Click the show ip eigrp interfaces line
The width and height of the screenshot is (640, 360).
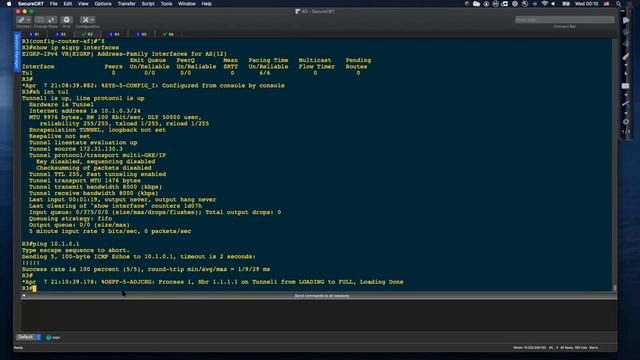click(70, 47)
